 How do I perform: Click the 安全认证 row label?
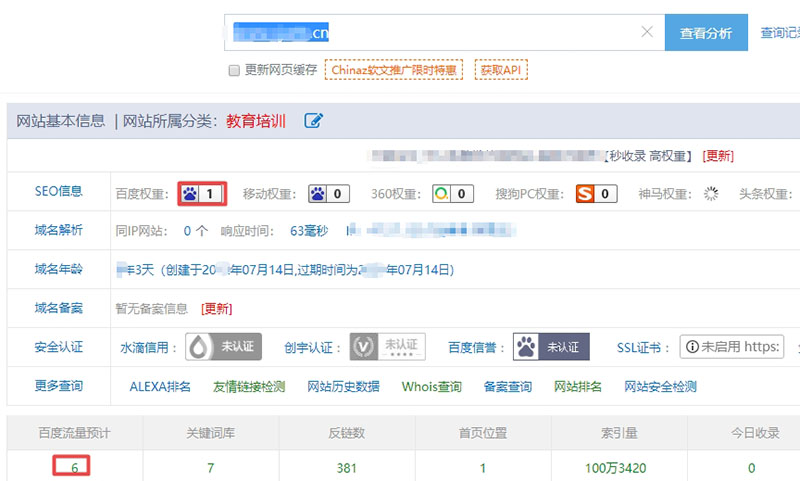click(x=59, y=347)
